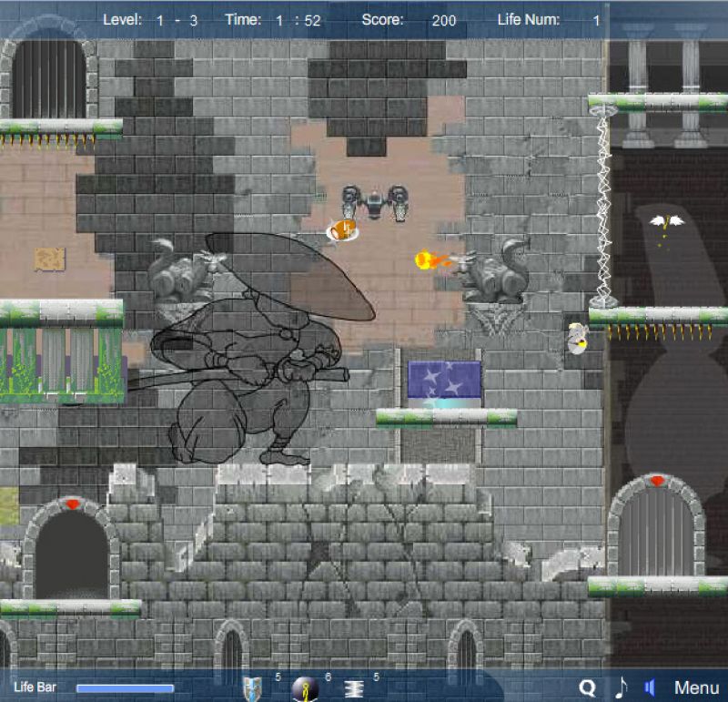Viewport: 728px width, 702px height.
Task: Click the parchment map scroll pickup
Action: (50, 259)
